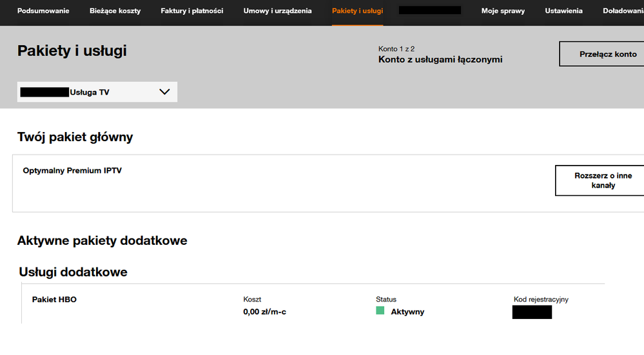
Task: Click the green Aktywny status square
Action: [x=380, y=311]
